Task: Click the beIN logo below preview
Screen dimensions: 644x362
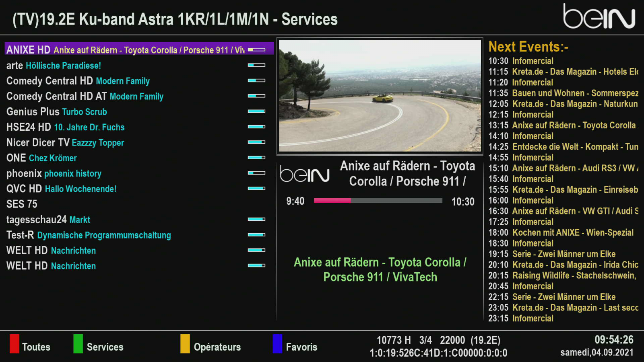Action: coord(305,174)
